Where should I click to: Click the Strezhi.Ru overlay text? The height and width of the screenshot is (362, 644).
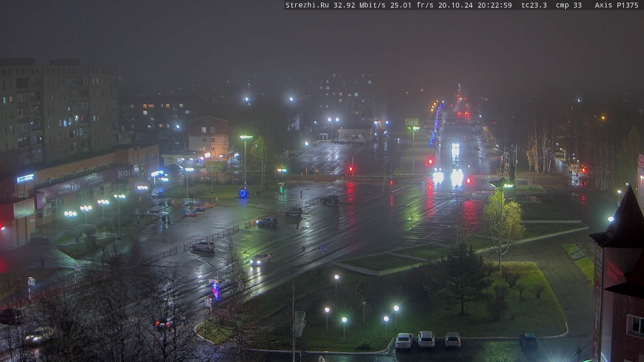(307, 5)
